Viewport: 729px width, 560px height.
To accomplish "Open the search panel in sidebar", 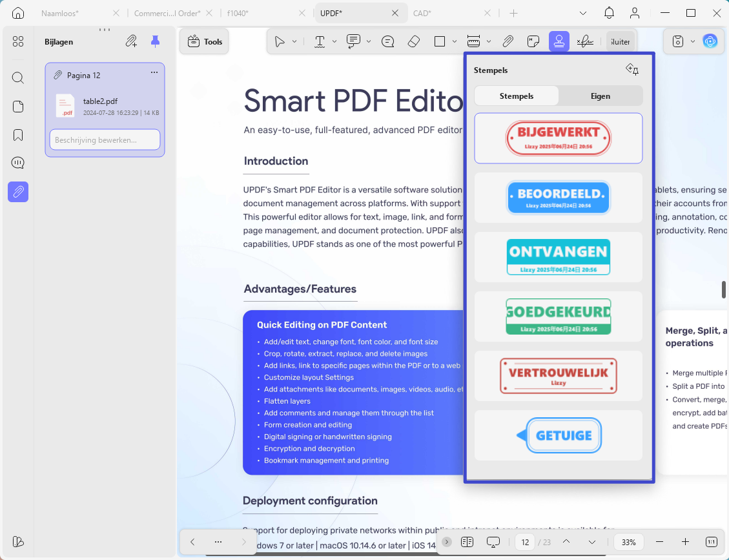I will coord(18,78).
